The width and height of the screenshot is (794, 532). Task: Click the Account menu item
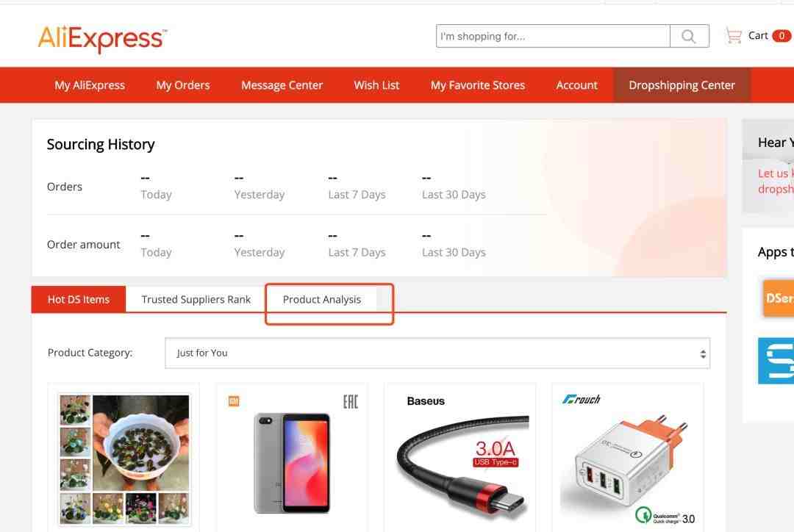tap(577, 85)
